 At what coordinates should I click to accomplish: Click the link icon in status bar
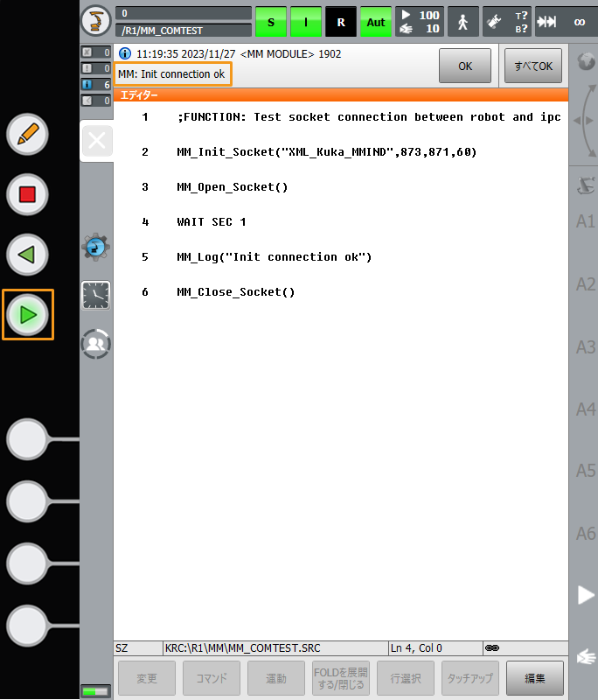[x=492, y=647]
